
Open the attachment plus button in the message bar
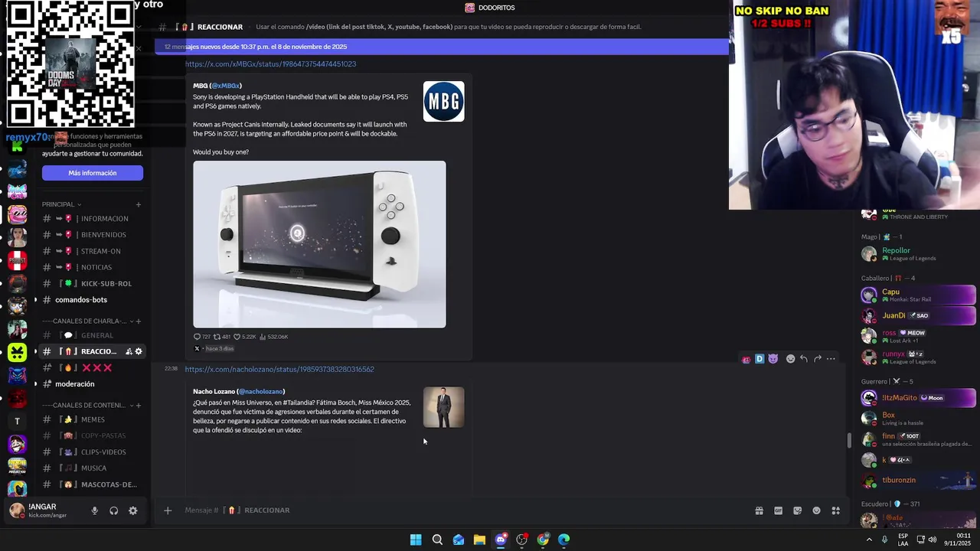coord(168,510)
